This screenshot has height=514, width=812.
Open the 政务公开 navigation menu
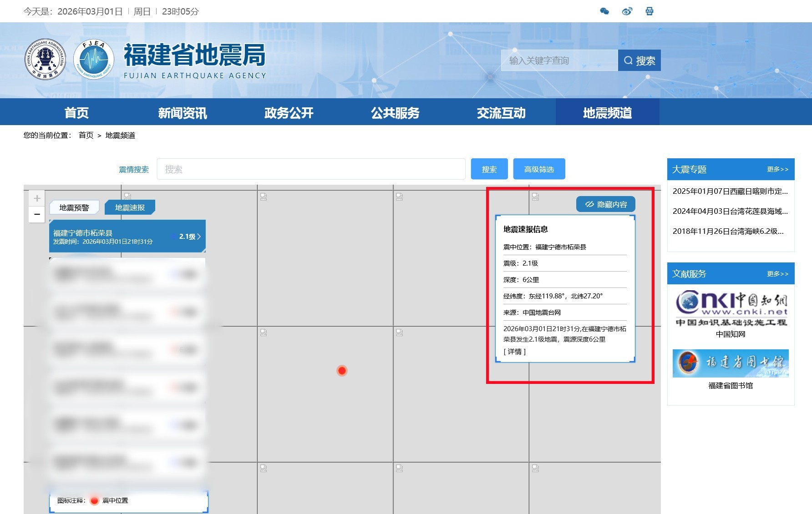(x=289, y=113)
